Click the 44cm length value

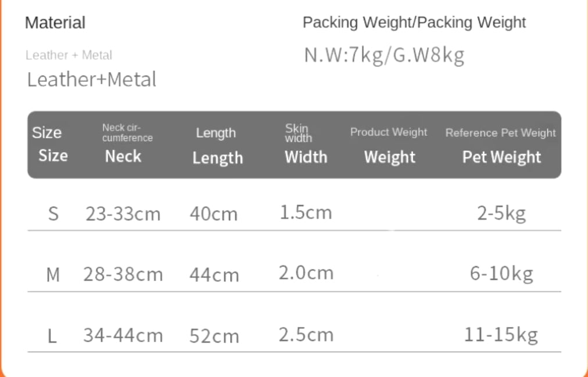[x=214, y=275]
